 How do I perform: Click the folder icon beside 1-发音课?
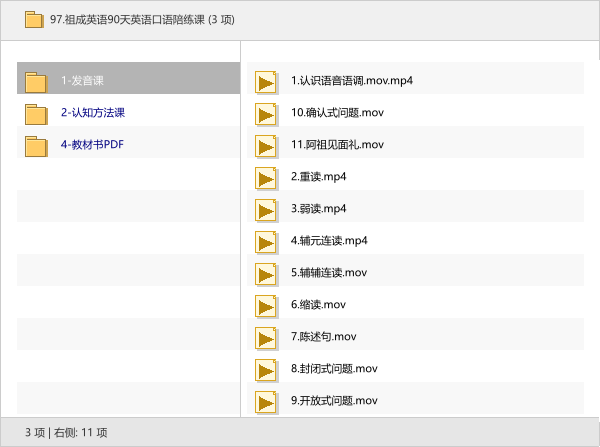click(x=36, y=82)
